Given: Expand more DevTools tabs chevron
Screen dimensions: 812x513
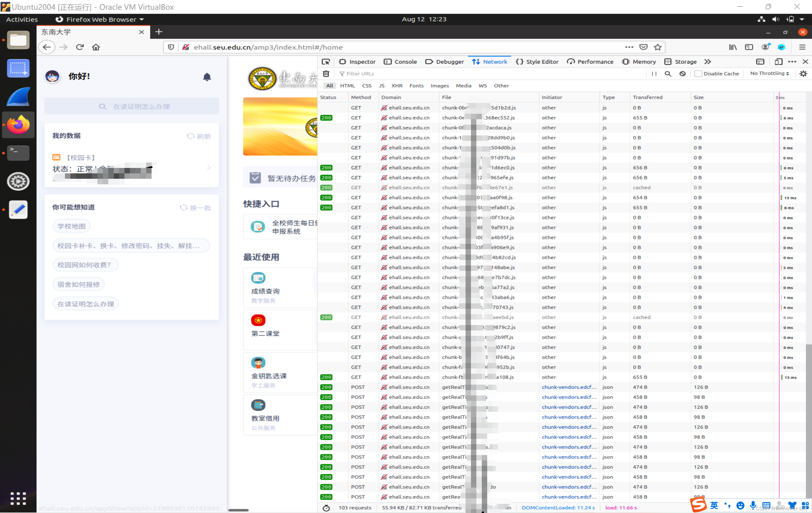Looking at the screenshot, I should 708,62.
